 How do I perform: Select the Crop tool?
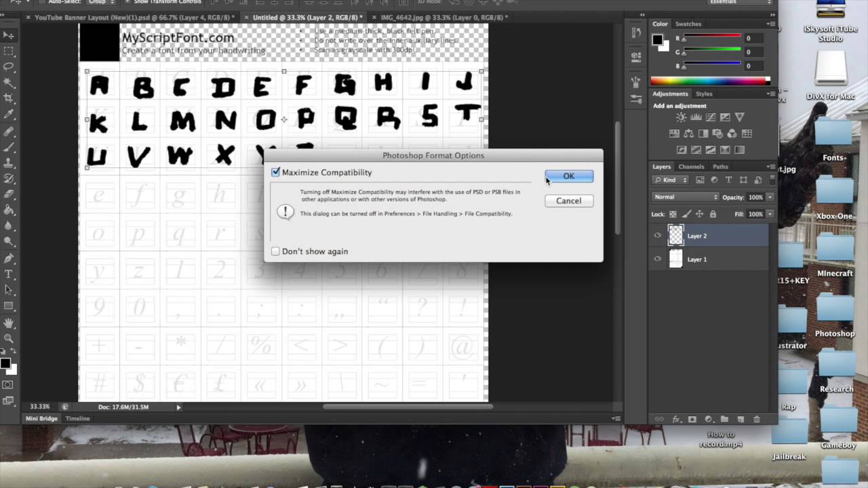(x=9, y=98)
